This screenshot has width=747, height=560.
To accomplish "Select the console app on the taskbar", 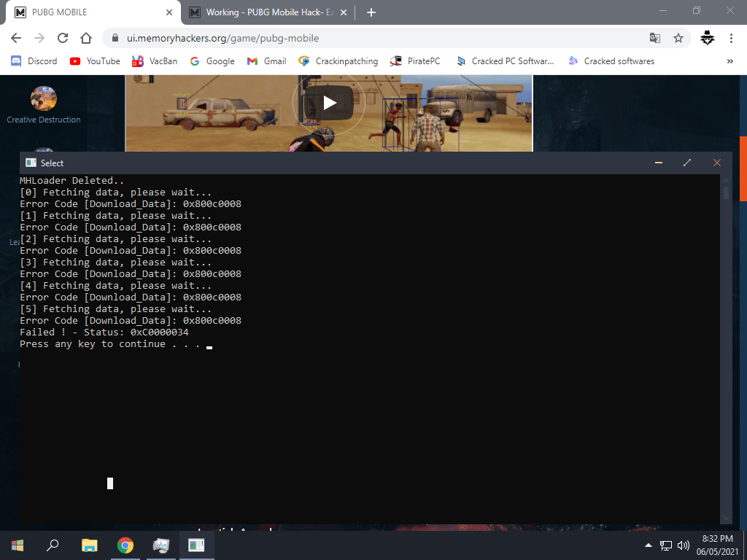I will [x=196, y=545].
